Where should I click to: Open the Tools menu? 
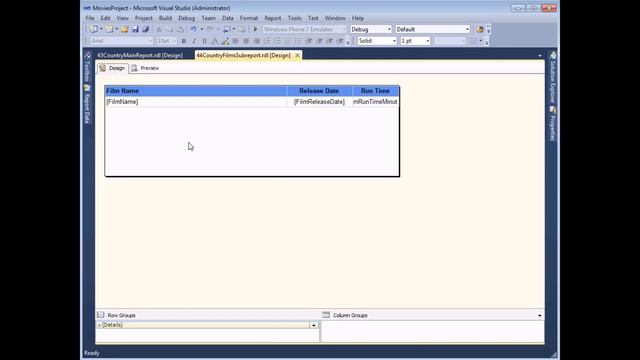(294, 18)
